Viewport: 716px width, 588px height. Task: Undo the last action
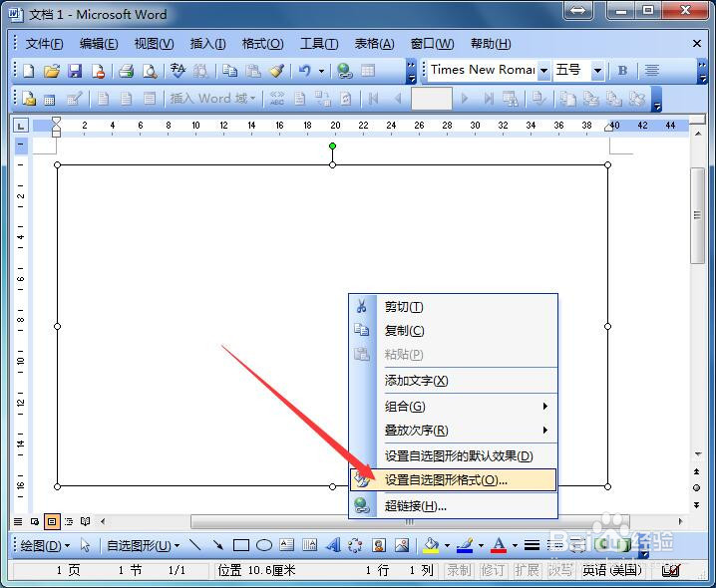point(304,71)
